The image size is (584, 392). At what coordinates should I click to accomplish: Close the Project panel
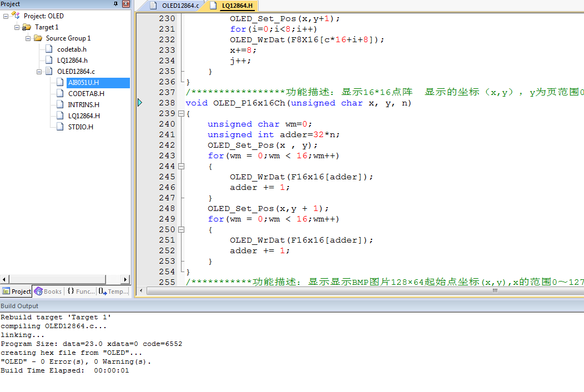point(126,4)
